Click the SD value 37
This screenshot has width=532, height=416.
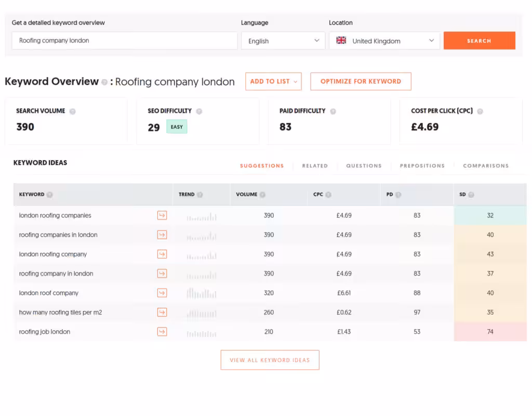click(490, 274)
